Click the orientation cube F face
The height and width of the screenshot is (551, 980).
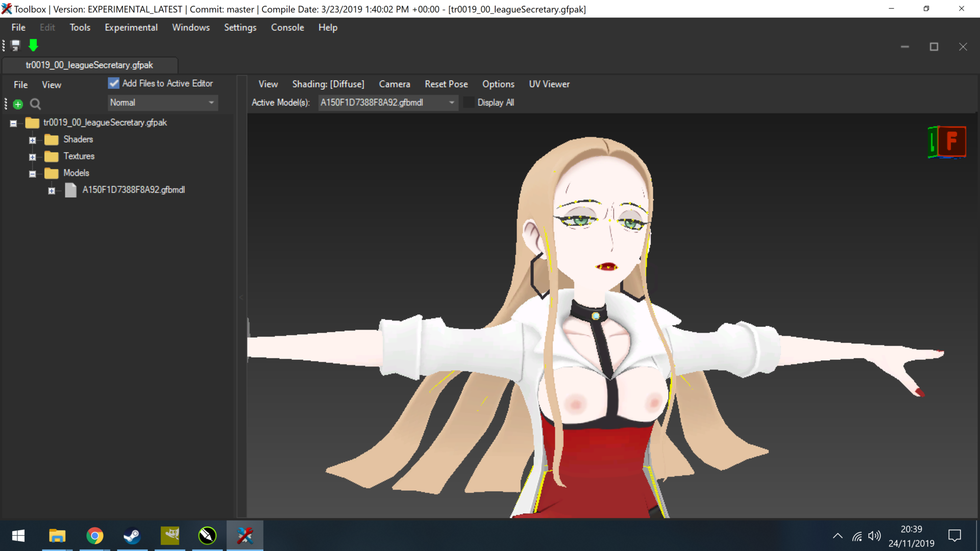(952, 141)
